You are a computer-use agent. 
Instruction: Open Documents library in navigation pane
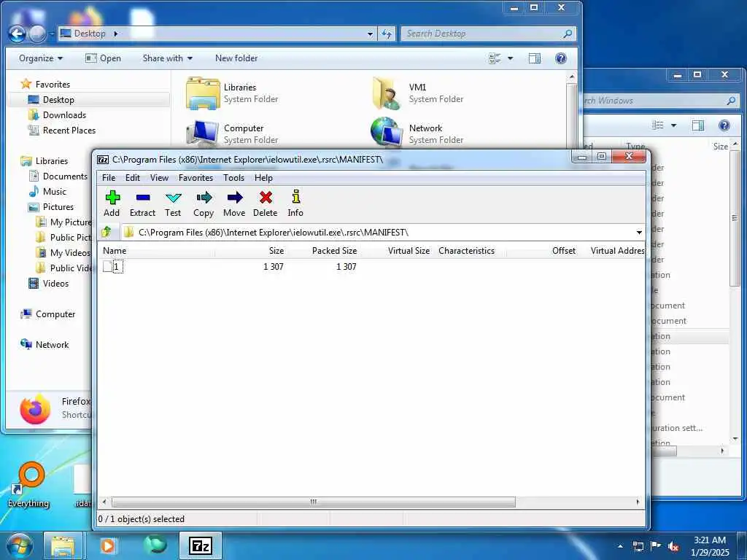coord(65,176)
